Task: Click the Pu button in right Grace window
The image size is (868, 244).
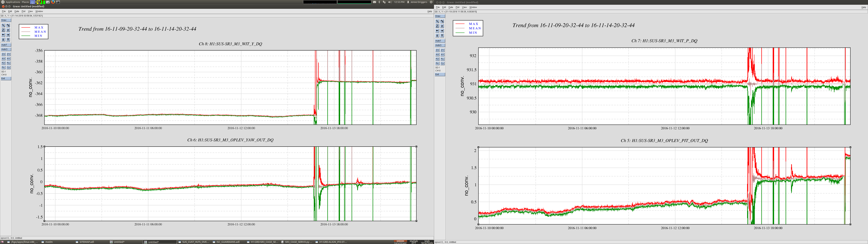Action: pyautogui.click(x=442, y=59)
